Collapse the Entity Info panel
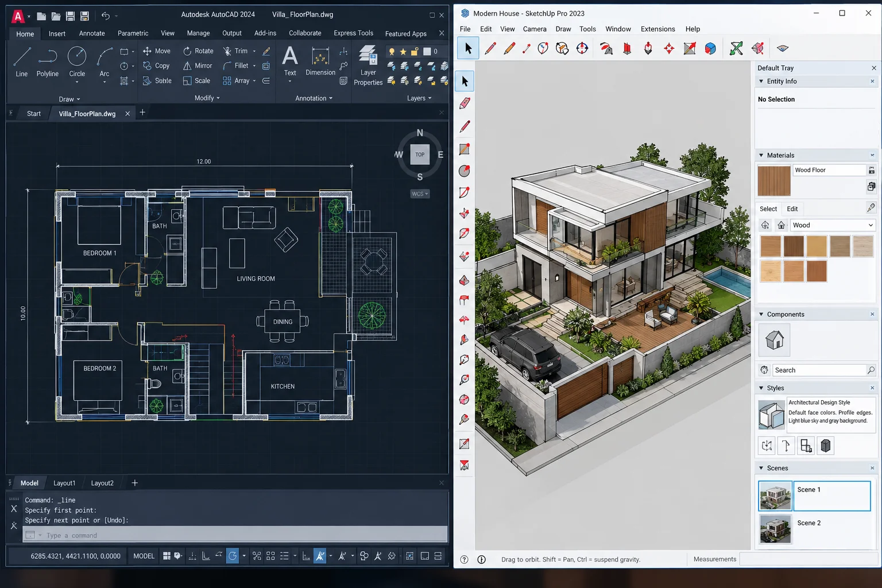 761,82
